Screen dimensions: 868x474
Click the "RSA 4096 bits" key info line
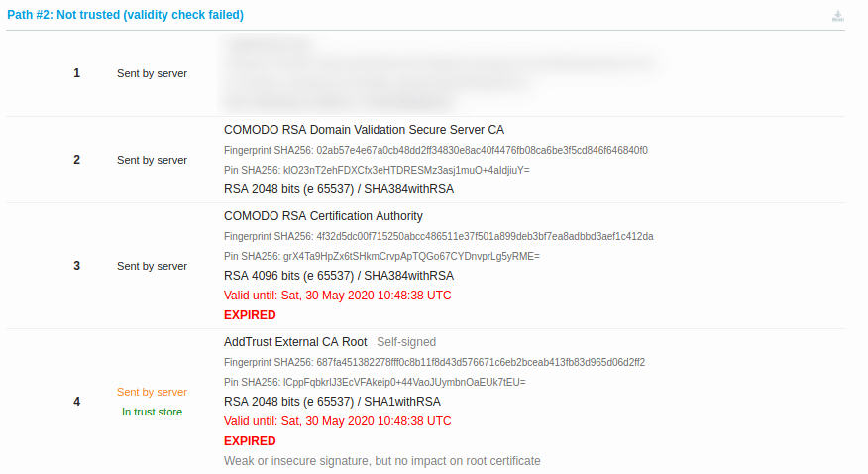click(x=339, y=276)
